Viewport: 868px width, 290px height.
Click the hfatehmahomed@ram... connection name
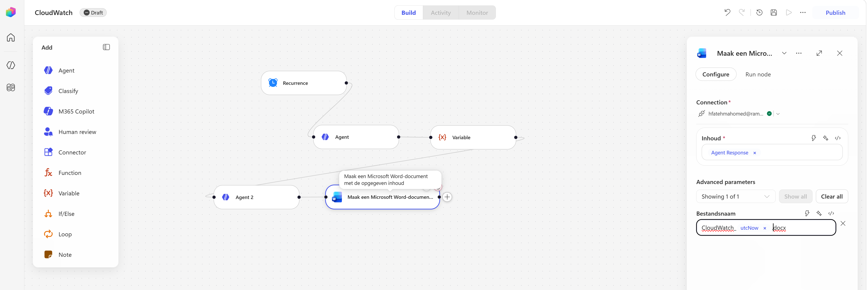[736, 114]
